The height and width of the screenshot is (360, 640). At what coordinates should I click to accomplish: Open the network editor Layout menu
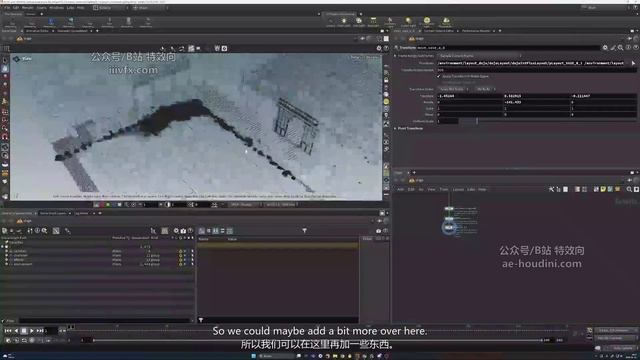[x=458, y=189]
